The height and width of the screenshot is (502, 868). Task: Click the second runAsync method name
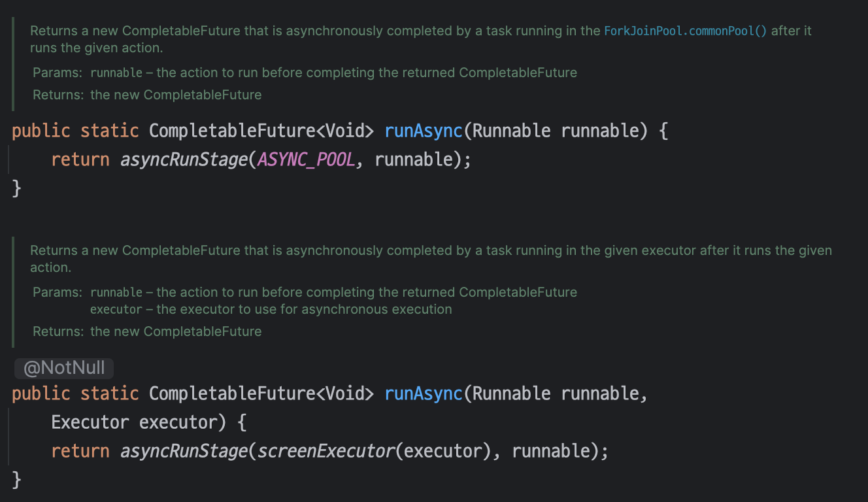pos(424,393)
